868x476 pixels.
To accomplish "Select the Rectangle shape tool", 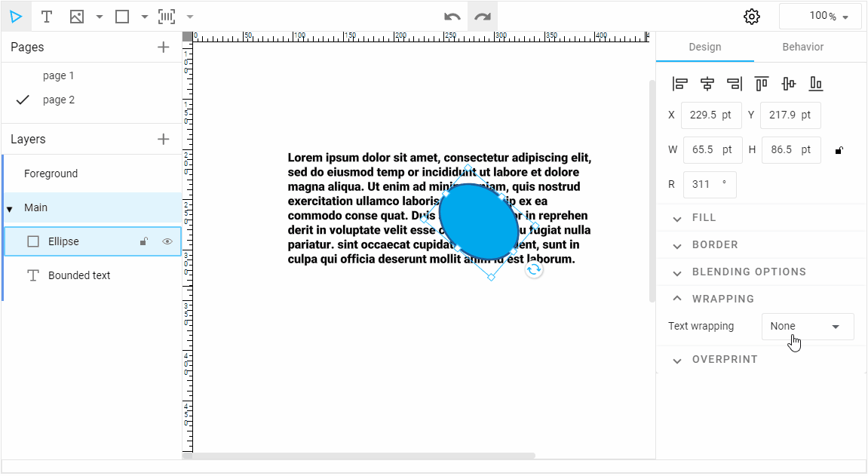I will (x=121, y=16).
